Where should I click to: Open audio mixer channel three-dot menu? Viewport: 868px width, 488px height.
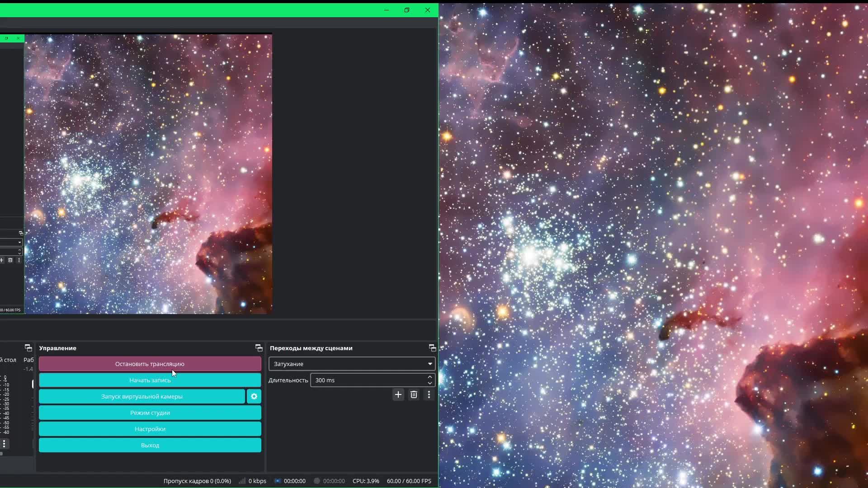pyautogui.click(x=4, y=444)
